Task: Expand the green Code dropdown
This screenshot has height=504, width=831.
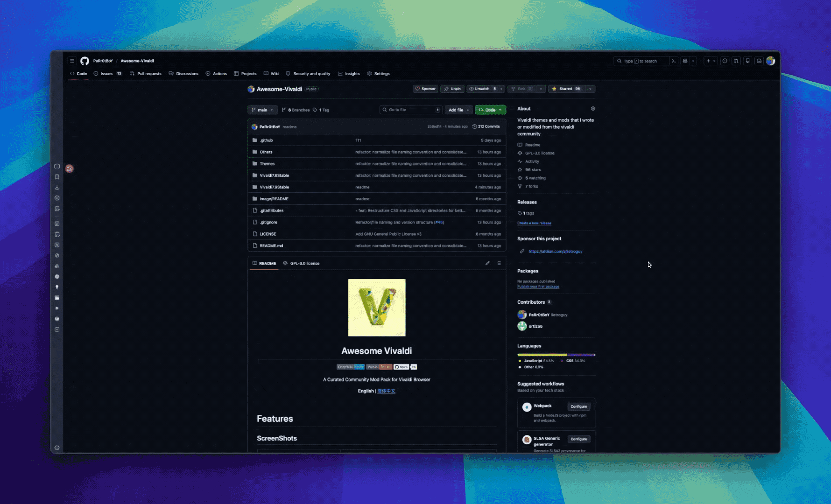Action: tap(490, 110)
